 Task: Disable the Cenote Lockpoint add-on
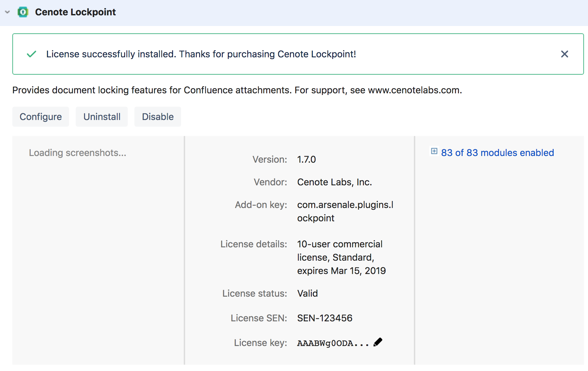[158, 117]
